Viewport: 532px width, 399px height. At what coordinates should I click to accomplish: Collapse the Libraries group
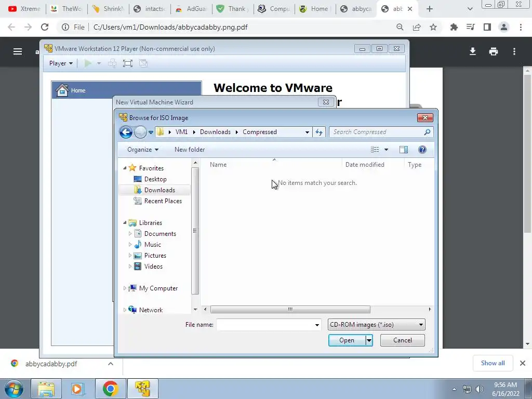tap(125, 222)
